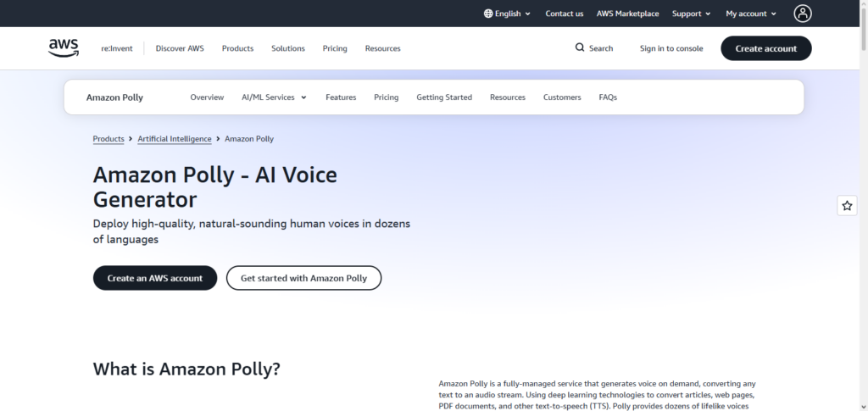Click the globe language icon
The width and height of the screenshot is (868, 411).
488,14
